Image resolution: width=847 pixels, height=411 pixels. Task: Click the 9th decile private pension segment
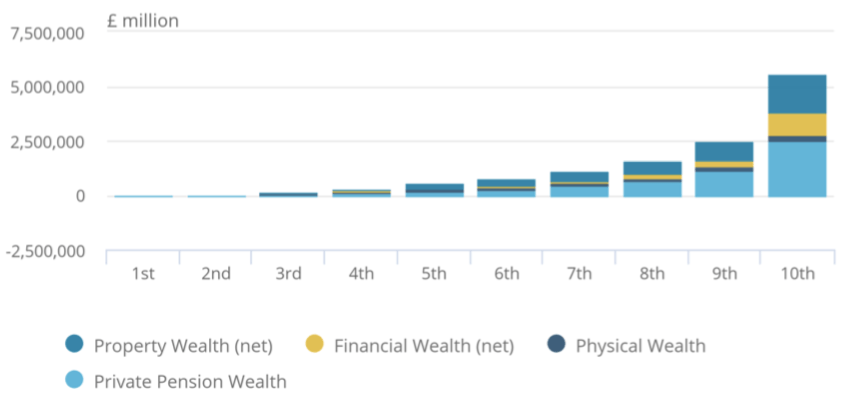pos(724,184)
